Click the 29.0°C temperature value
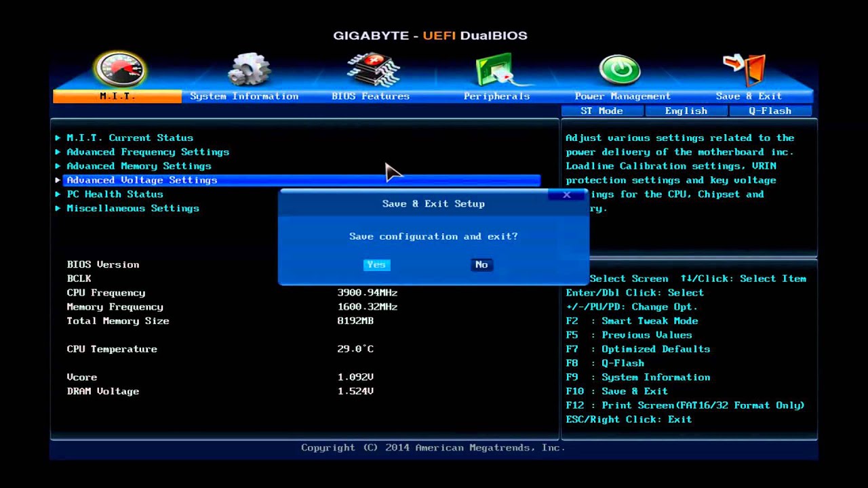This screenshot has width=868, height=488. click(355, 349)
